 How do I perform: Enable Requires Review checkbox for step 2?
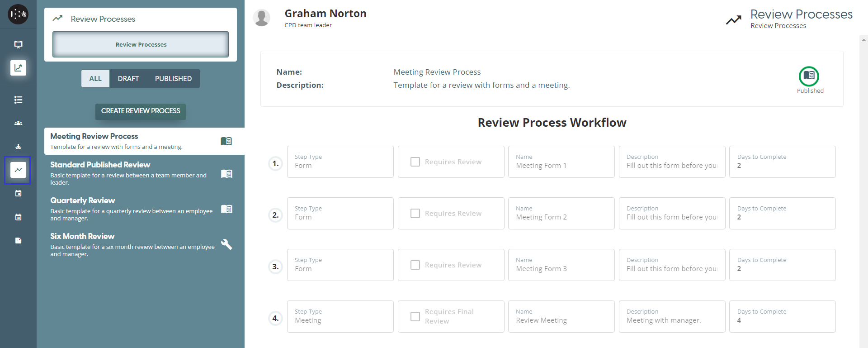[x=415, y=214]
